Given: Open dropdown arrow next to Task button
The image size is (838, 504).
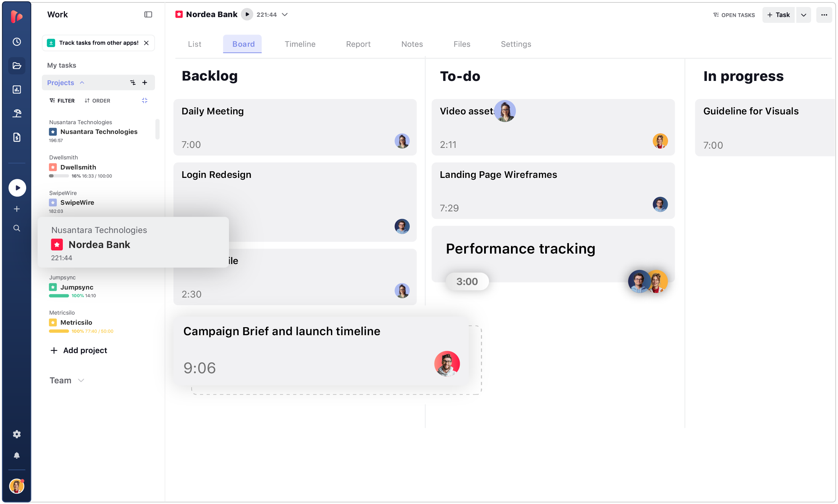Looking at the screenshot, I should click(x=803, y=15).
